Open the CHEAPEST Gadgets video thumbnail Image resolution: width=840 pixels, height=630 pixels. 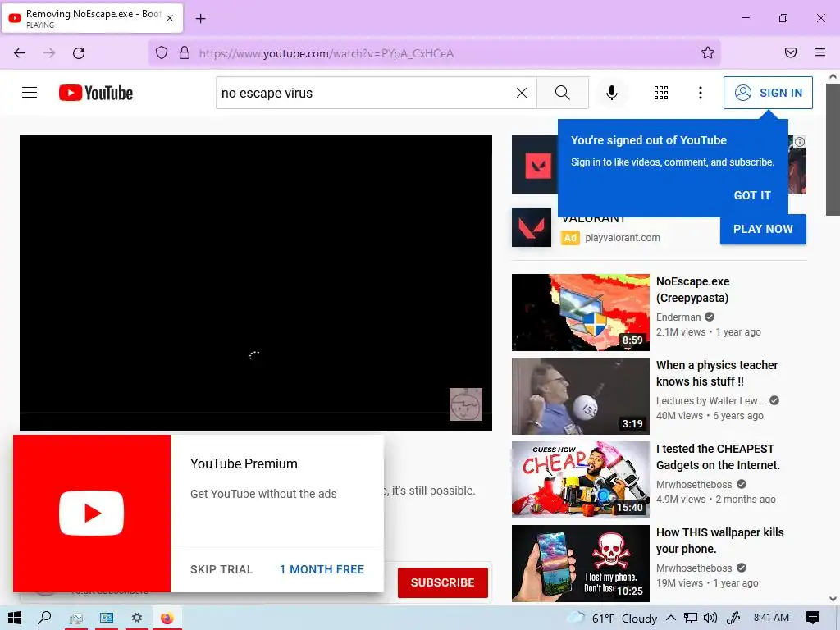[x=581, y=479]
